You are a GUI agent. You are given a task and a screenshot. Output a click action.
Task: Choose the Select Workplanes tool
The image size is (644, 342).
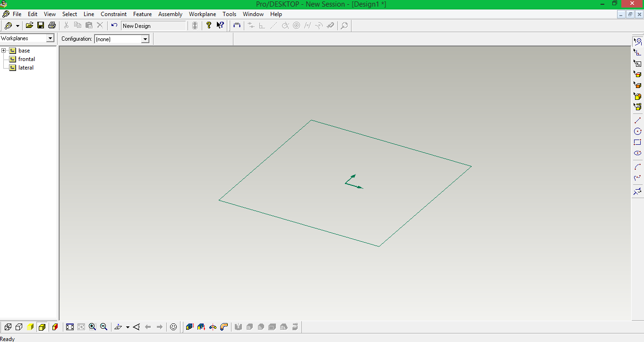[637, 63]
